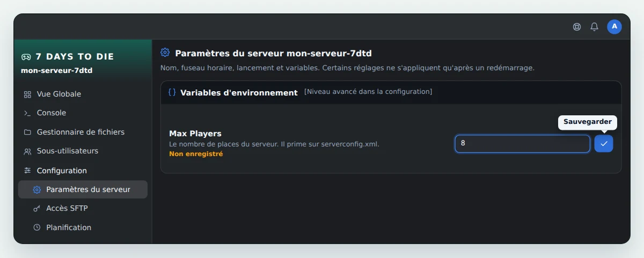644x258 pixels.
Task: Click the Console prompt icon
Action: pos(27,113)
